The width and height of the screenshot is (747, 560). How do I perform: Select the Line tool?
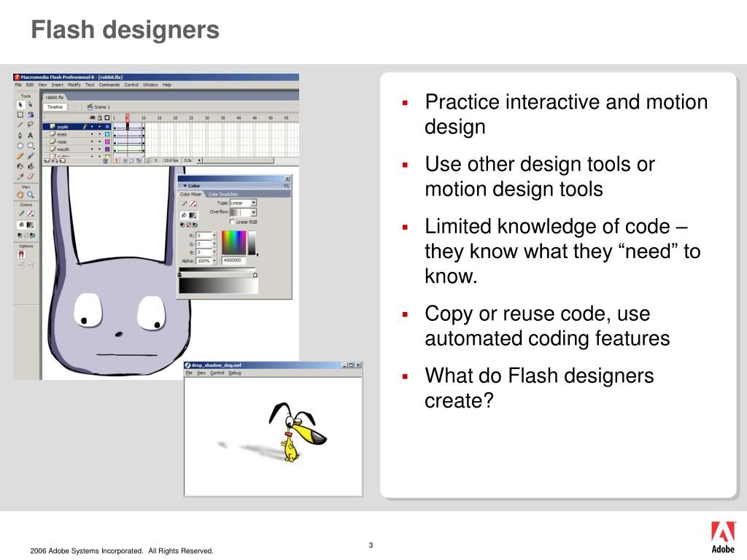[20, 125]
